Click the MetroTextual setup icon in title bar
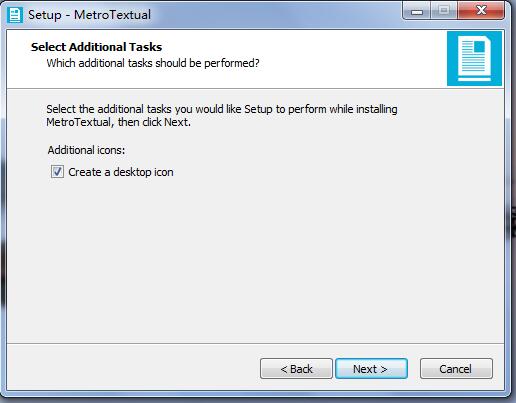 pos(15,15)
